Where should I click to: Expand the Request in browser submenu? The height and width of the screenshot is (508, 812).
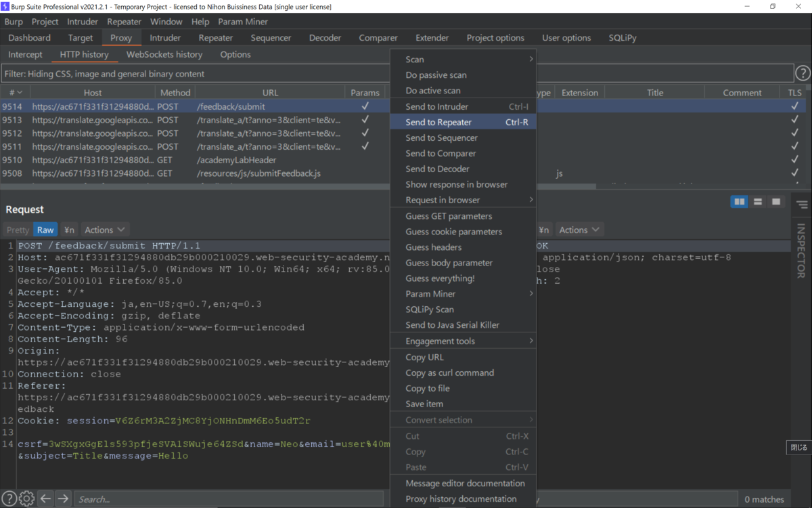[x=441, y=200]
